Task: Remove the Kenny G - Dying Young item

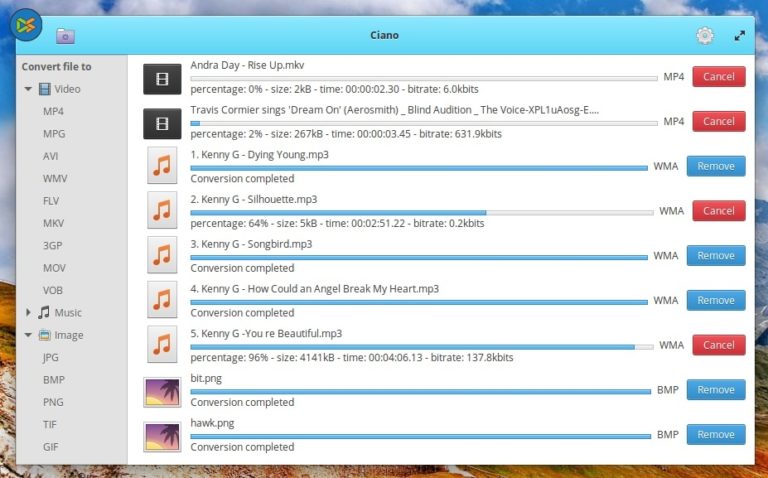Action: tap(715, 166)
